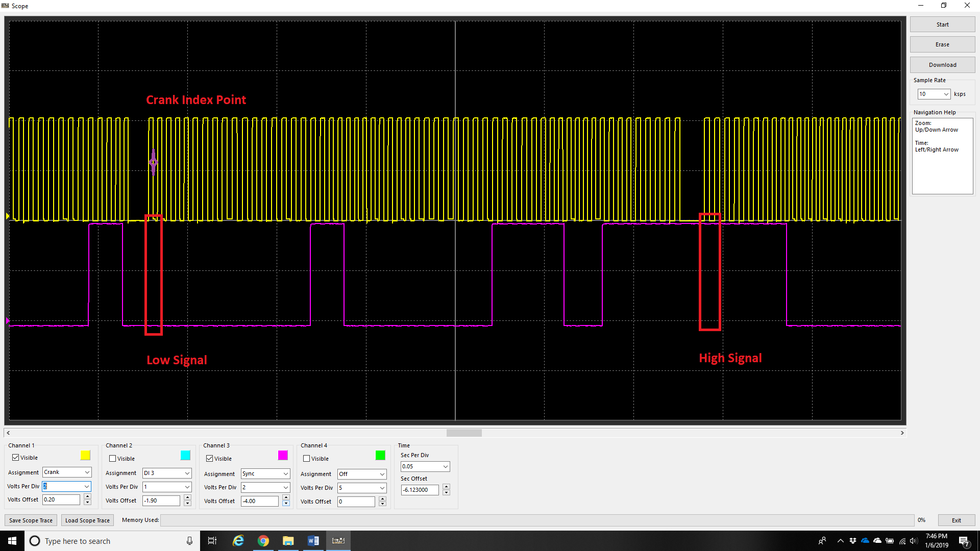This screenshot has height=551, width=980.
Task: Click the Exit button
Action: click(x=957, y=520)
